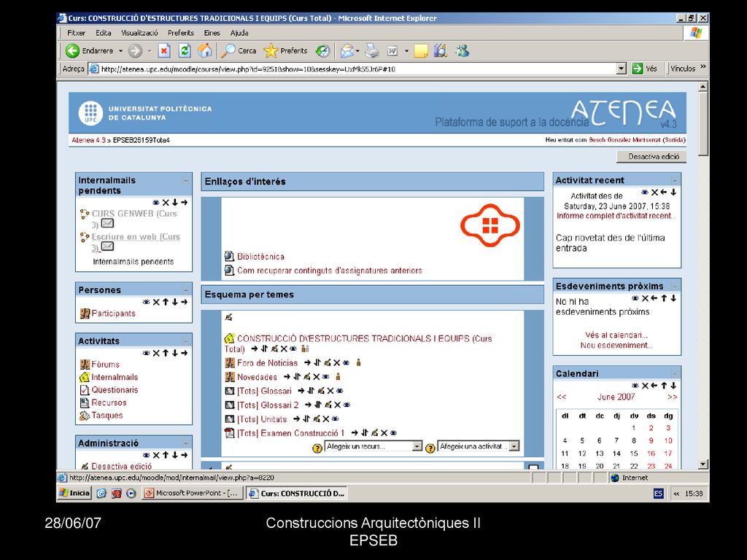Open the Endarrere back-history dropdown arrow
The height and width of the screenshot is (560, 747).
click(120, 50)
